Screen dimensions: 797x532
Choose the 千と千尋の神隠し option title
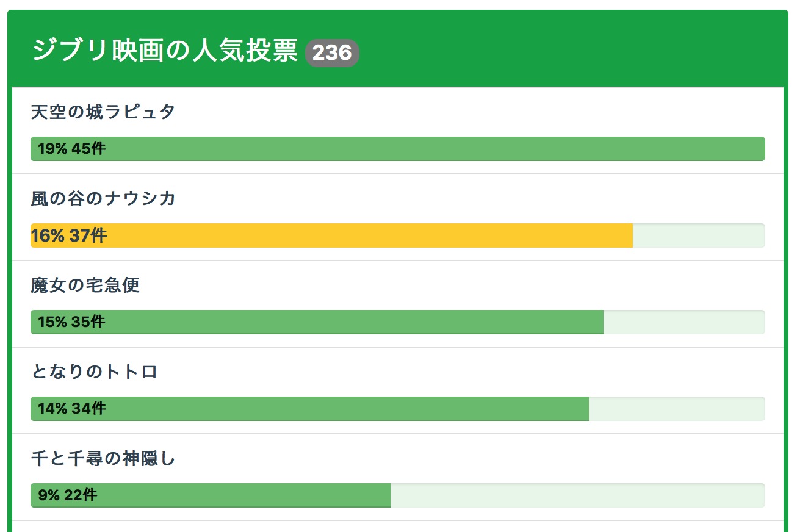[x=103, y=459]
